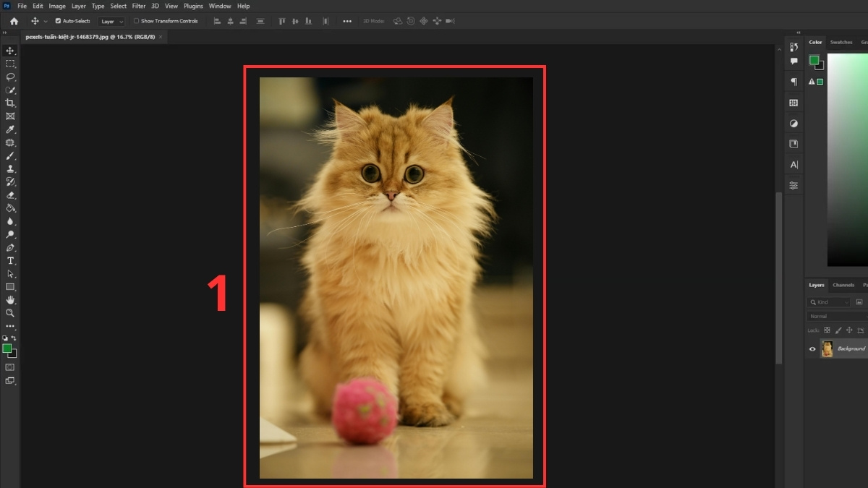Open the File menu

tap(22, 6)
